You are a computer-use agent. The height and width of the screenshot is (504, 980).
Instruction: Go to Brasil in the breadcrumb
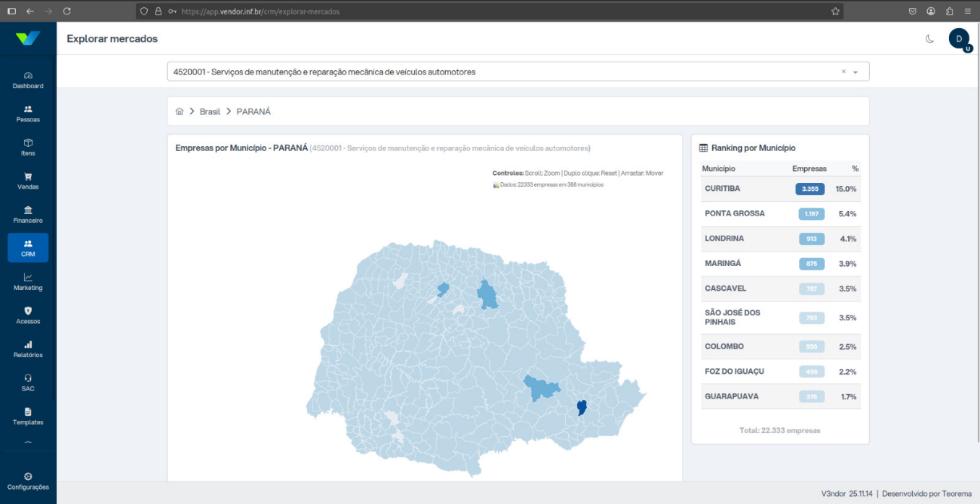[210, 111]
